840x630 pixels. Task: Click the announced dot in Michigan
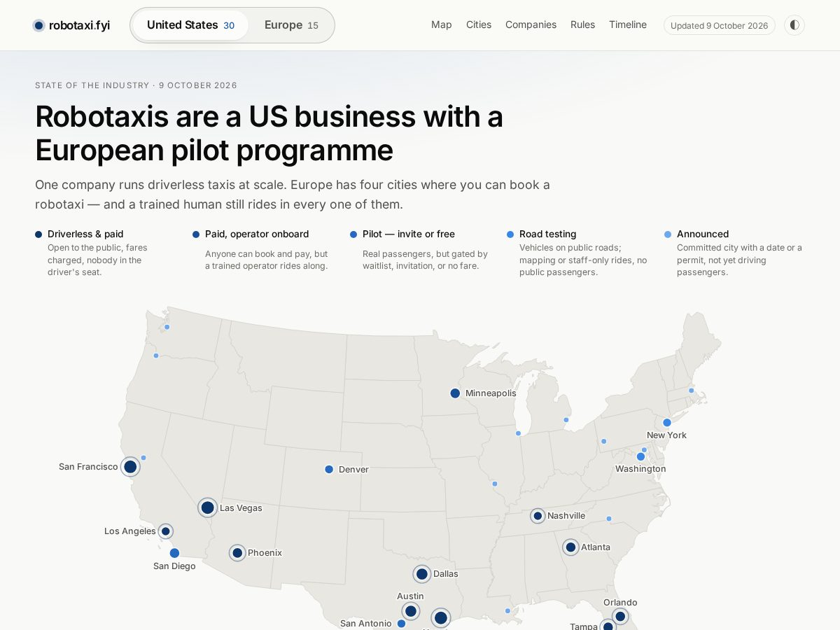(566, 420)
